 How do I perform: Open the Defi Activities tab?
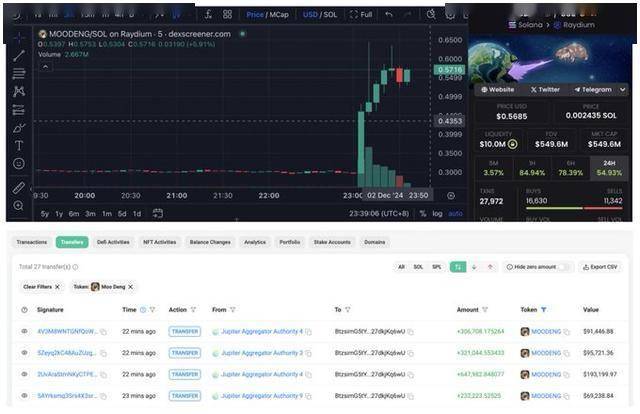(113, 242)
